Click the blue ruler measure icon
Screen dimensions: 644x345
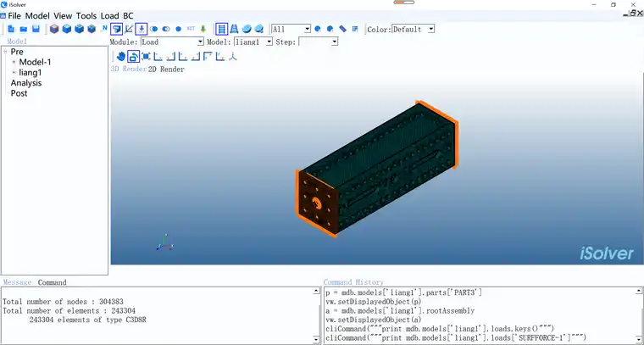pyautogui.click(x=342, y=29)
